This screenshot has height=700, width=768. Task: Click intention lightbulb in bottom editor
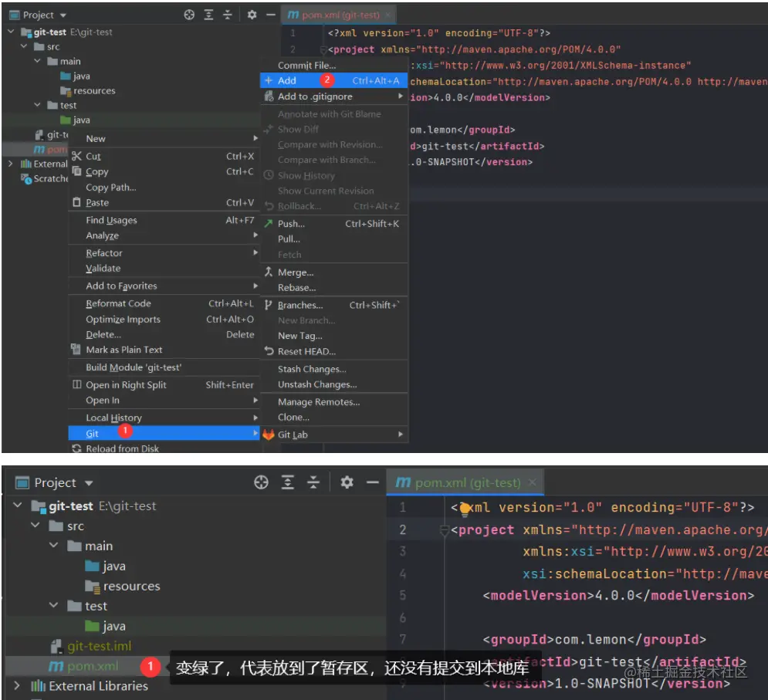(x=465, y=508)
